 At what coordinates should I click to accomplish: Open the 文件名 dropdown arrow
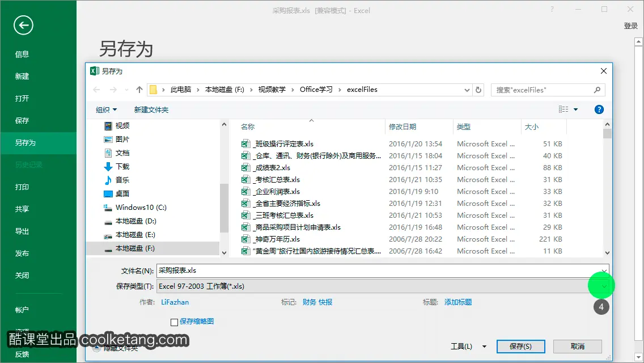(604, 271)
